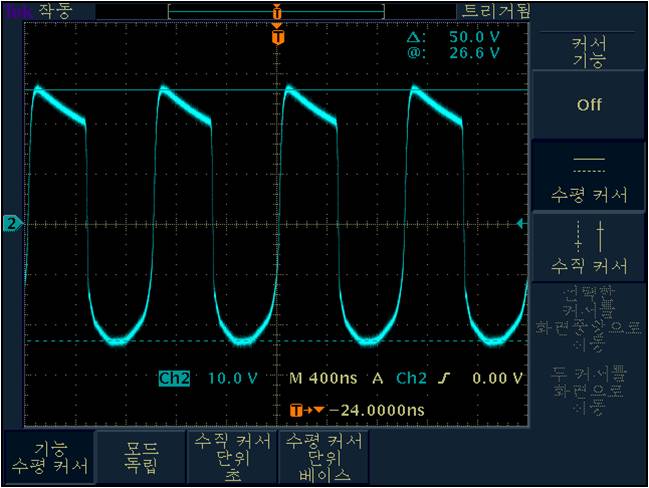Image resolution: width=649 pixels, height=488 pixels.
Task: Choose the 수평 커서 side menu option
Action: 589,177
